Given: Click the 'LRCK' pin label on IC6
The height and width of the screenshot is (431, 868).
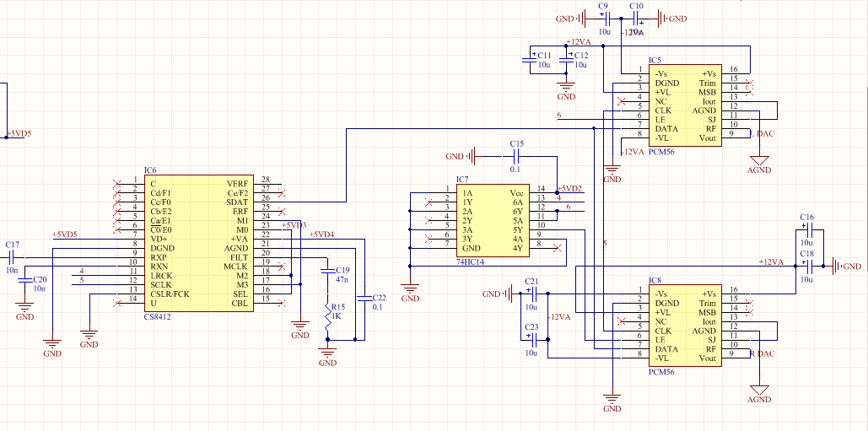Looking at the screenshot, I should click(161, 276).
